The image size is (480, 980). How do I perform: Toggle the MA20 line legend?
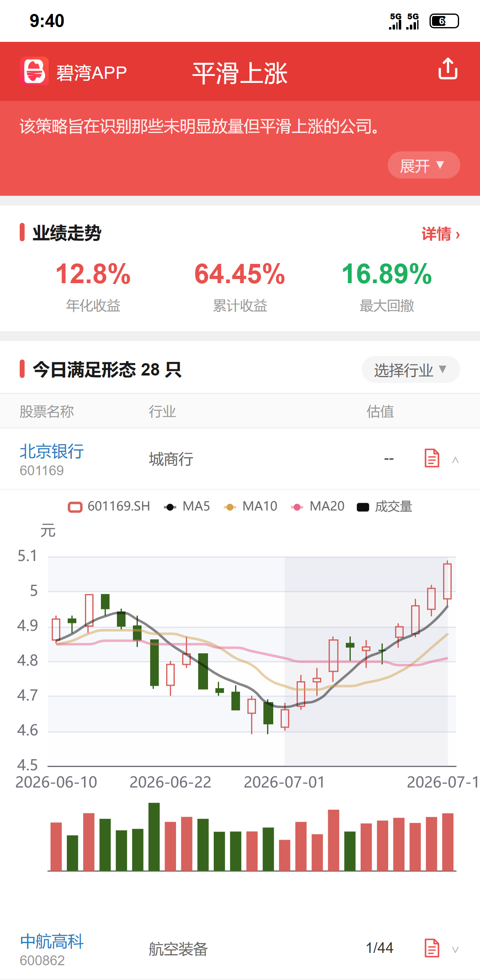click(x=318, y=506)
